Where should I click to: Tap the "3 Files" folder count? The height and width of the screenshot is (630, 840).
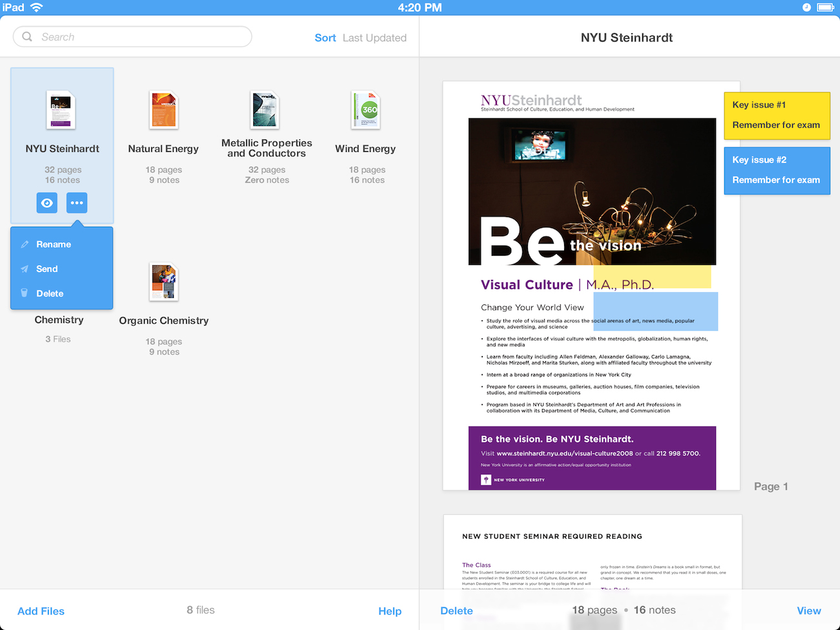coord(58,339)
